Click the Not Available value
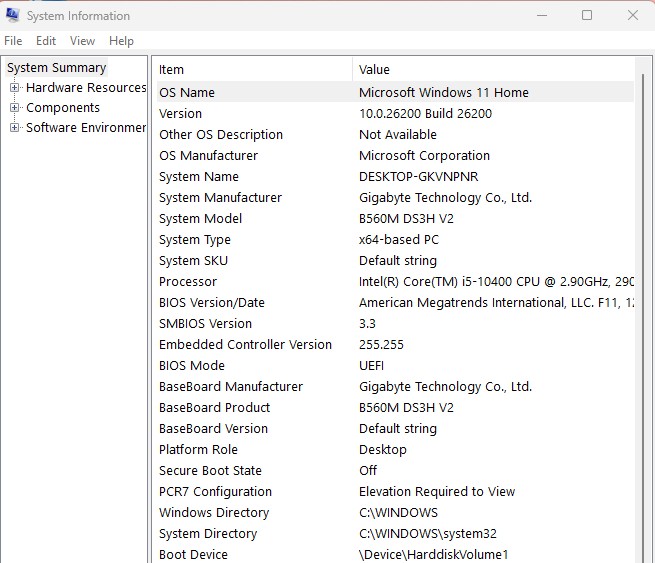This screenshot has height=563, width=655. [x=398, y=134]
